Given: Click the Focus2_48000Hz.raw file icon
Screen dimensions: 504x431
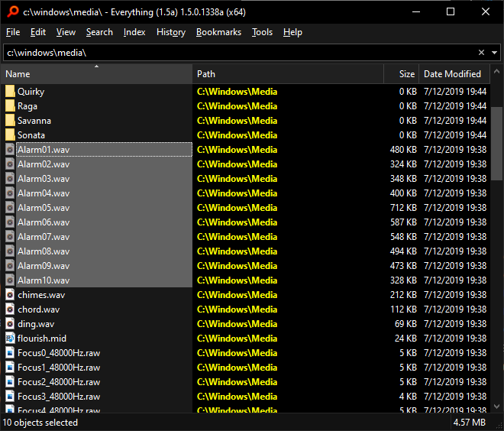Looking at the screenshot, I should click(10, 382).
